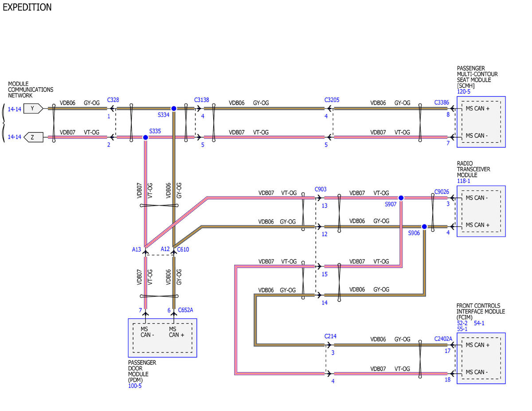The width and height of the screenshot is (532, 411).
Task: Click connector label C3386
Action: (x=442, y=102)
